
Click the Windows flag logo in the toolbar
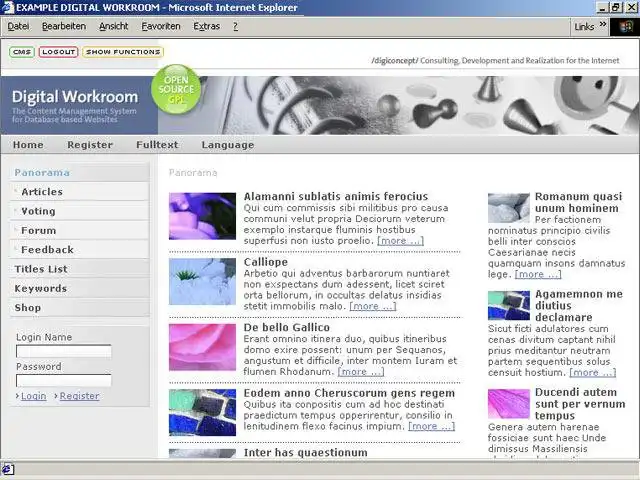625,27
